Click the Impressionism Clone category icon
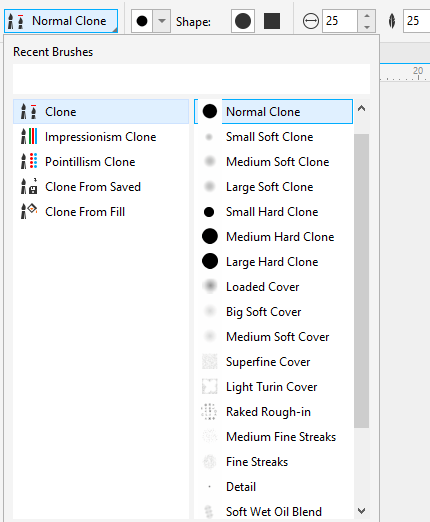 click(29, 137)
